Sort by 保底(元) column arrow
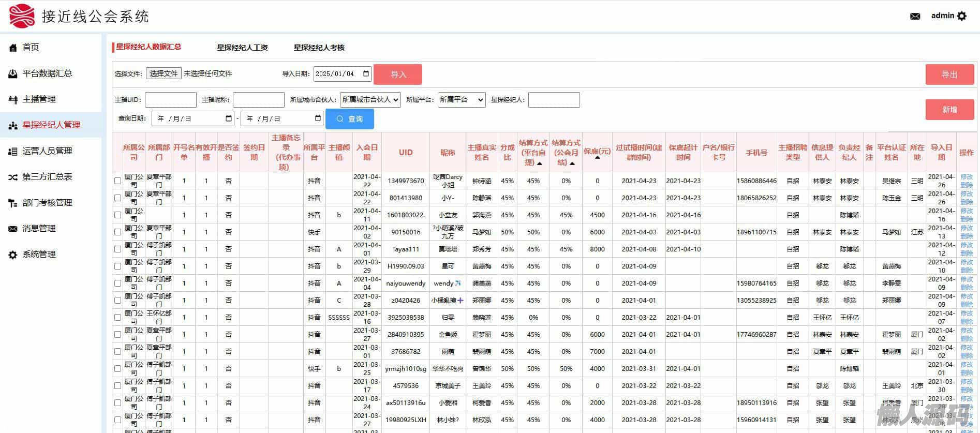The height and width of the screenshot is (433, 980). coord(598,158)
